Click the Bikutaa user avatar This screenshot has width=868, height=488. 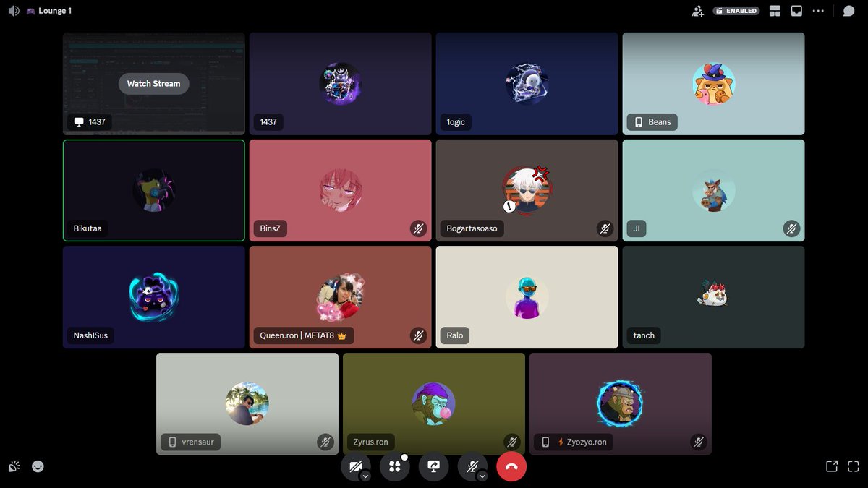point(154,190)
